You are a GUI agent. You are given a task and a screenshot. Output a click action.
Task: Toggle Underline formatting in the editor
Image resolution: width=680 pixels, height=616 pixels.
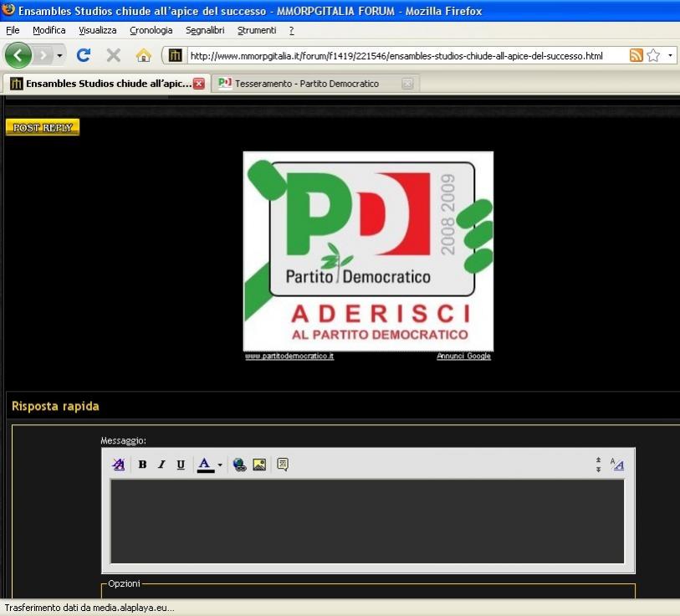pyautogui.click(x=181, y=465)
